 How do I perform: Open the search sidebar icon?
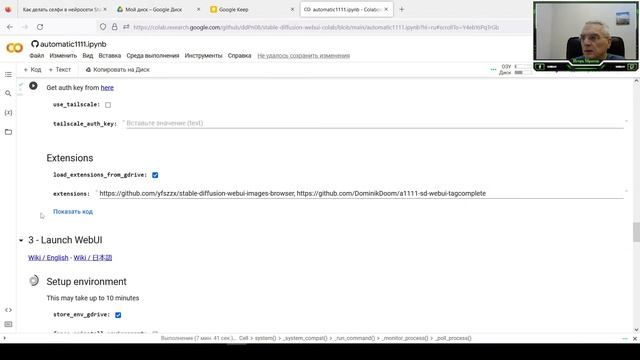(x=8, y=93)
